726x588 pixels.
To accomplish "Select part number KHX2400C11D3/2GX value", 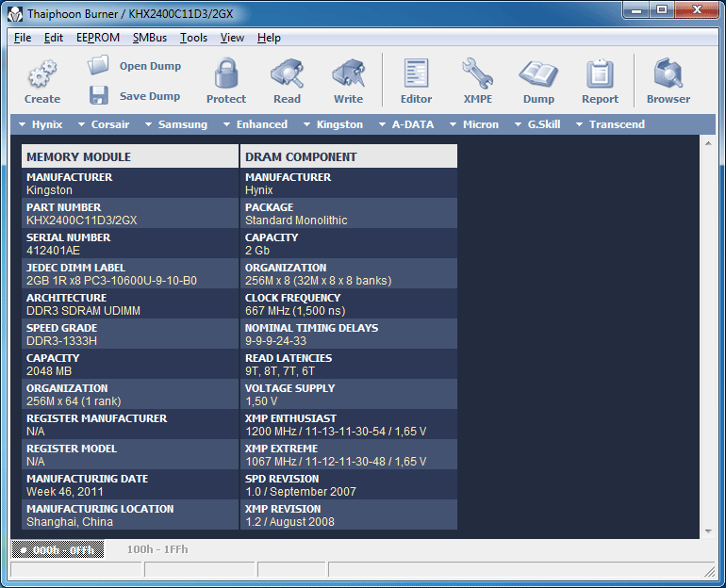I will tap(81, 220).
